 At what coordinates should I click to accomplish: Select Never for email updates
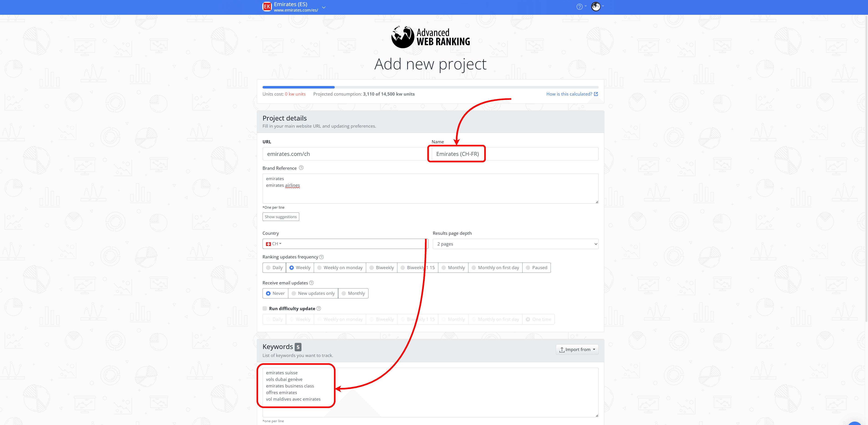275,293
